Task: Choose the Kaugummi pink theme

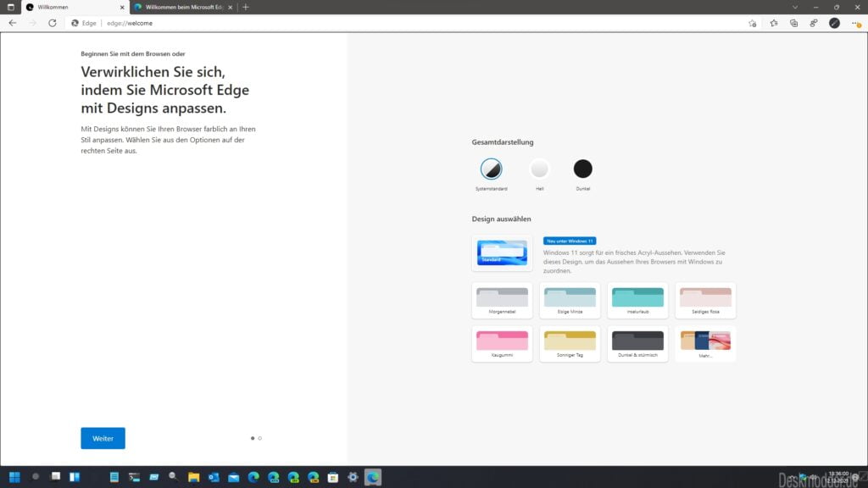Action: [x=502, y=343]
